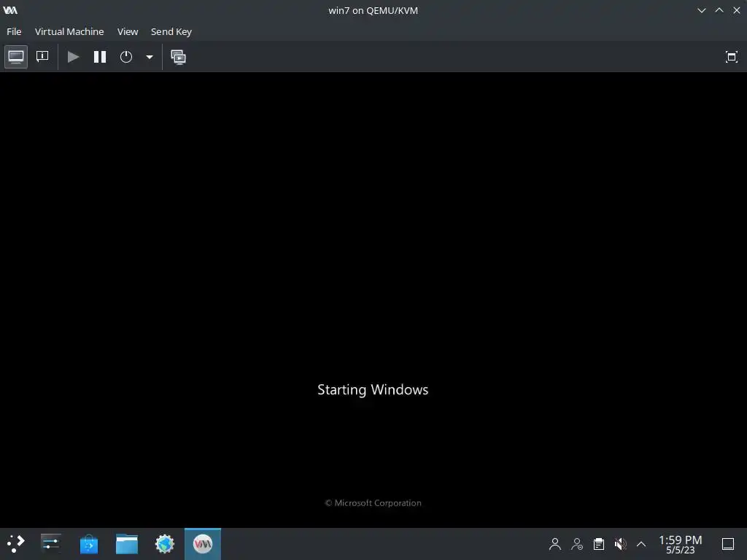Viewport: 747px width, 560px height.
Task: Click the virt-manager logo in title bar
Action: pos(10,10)
